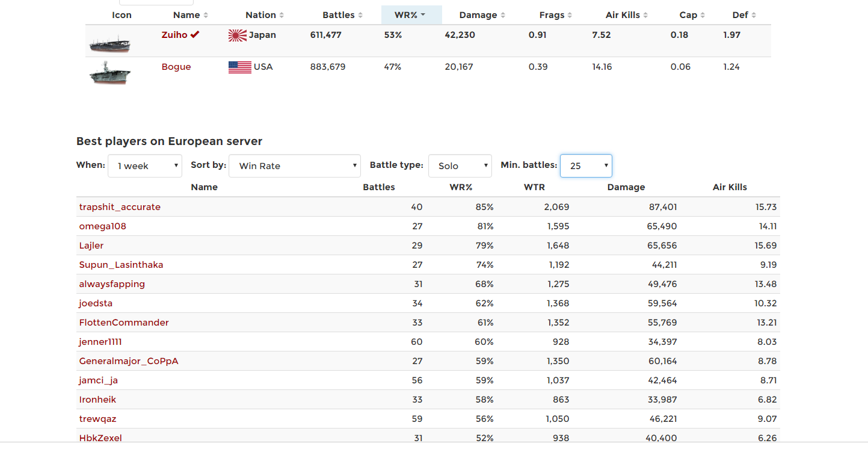
Task: Click Zuiho's battles value 611,477
Action: 326,35
